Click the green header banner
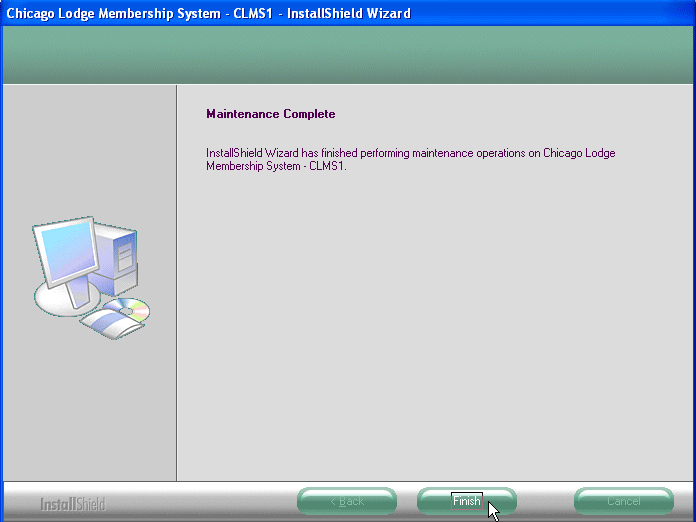 348,55
